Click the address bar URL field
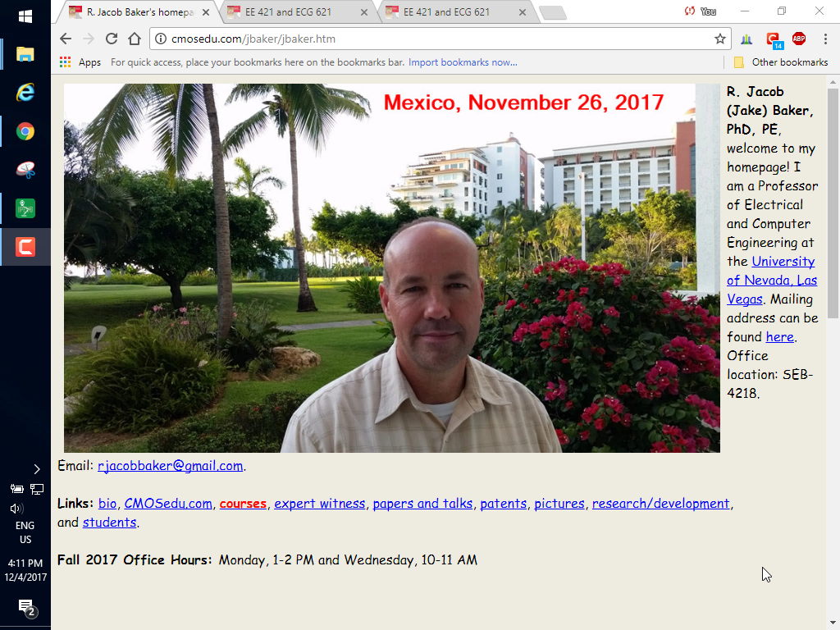 pyautogui.click(x=440, y=39)
